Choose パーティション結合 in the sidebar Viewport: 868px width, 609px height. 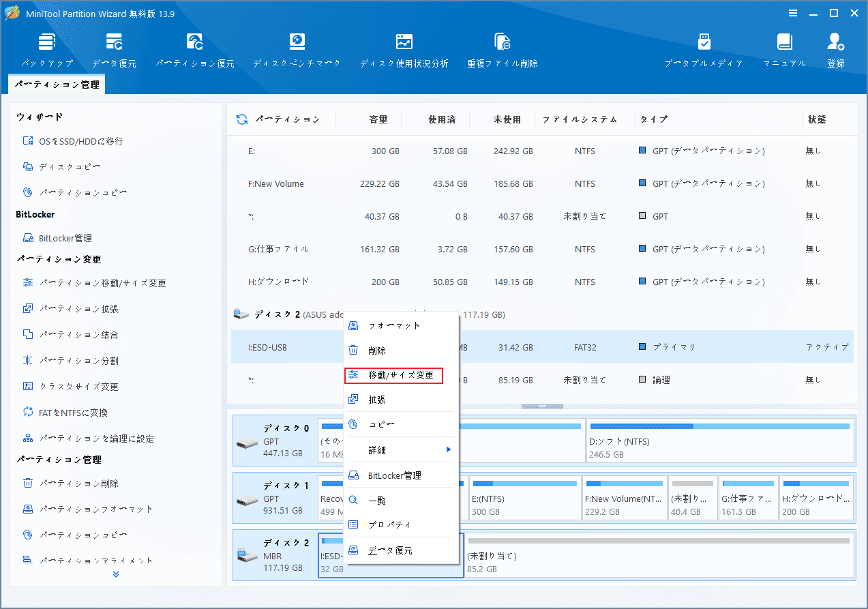coord(70,335)
